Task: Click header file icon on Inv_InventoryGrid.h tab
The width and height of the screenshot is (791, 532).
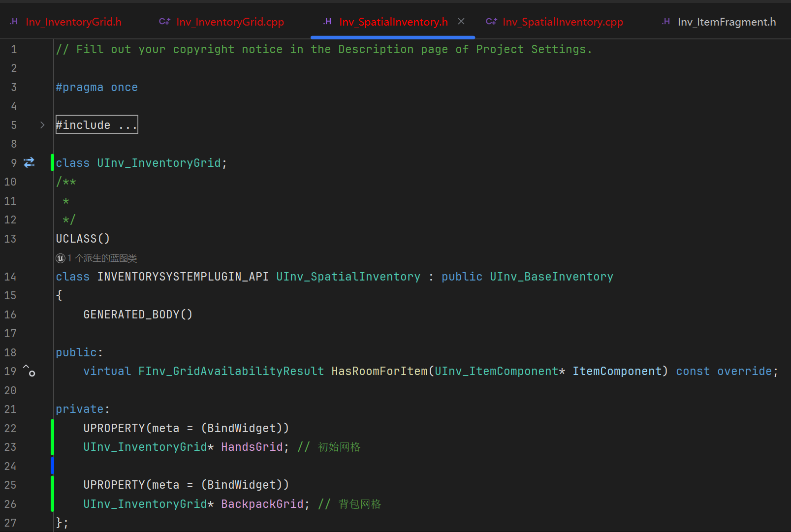Action: 14,22
